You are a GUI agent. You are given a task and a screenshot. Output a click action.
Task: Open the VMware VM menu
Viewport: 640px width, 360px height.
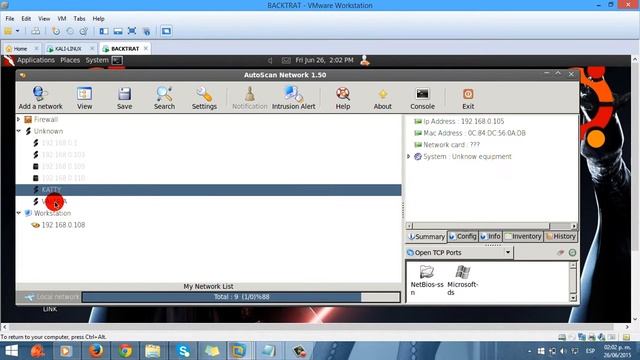pos(62,19)
